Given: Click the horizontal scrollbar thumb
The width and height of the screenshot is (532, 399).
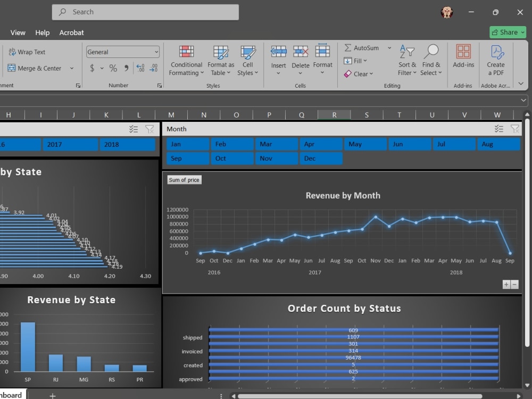Looking at the screenshot, I should click(x=360, y=396).
